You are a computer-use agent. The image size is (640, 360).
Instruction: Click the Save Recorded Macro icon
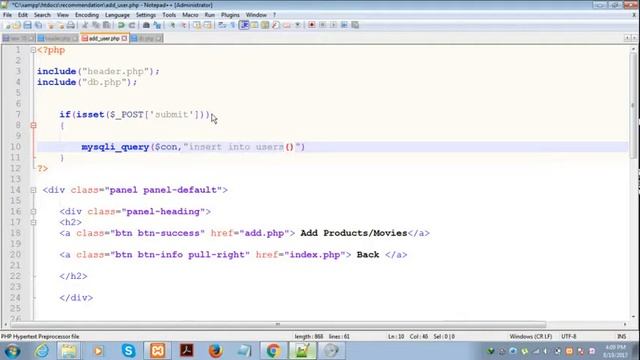355,25
